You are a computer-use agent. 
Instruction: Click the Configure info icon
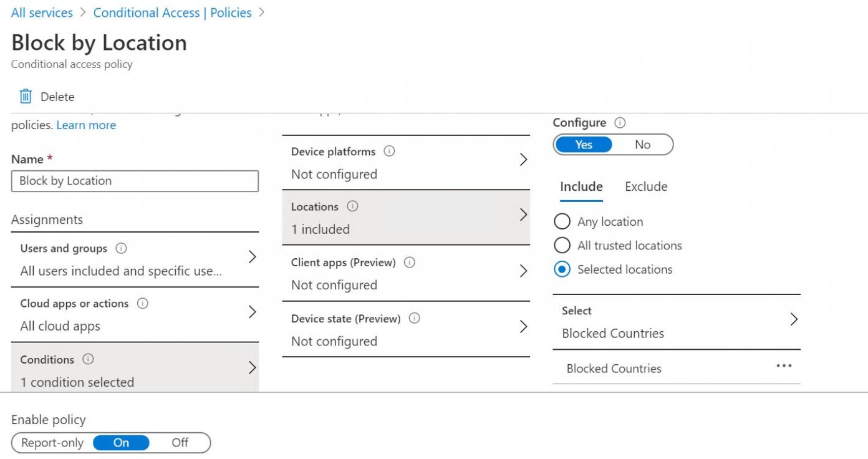(620, 122)
